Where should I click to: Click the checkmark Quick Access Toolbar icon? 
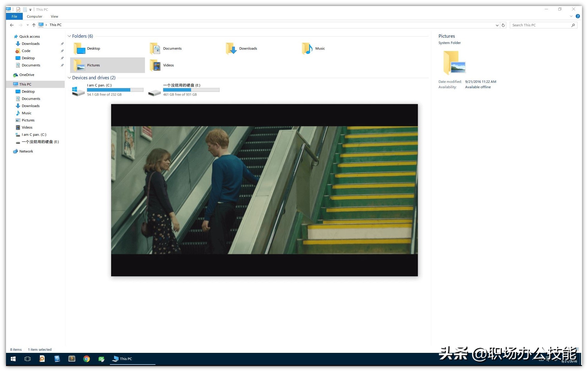click(18, 9)
